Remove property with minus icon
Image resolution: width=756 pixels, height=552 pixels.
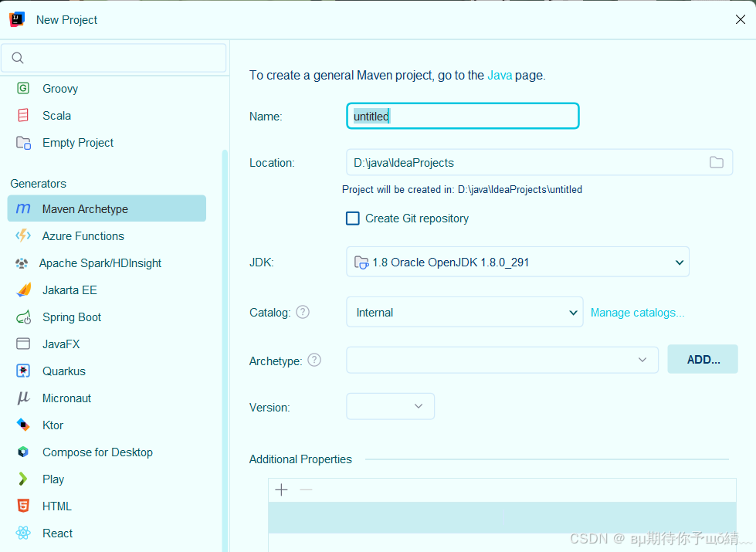[306, 489]
